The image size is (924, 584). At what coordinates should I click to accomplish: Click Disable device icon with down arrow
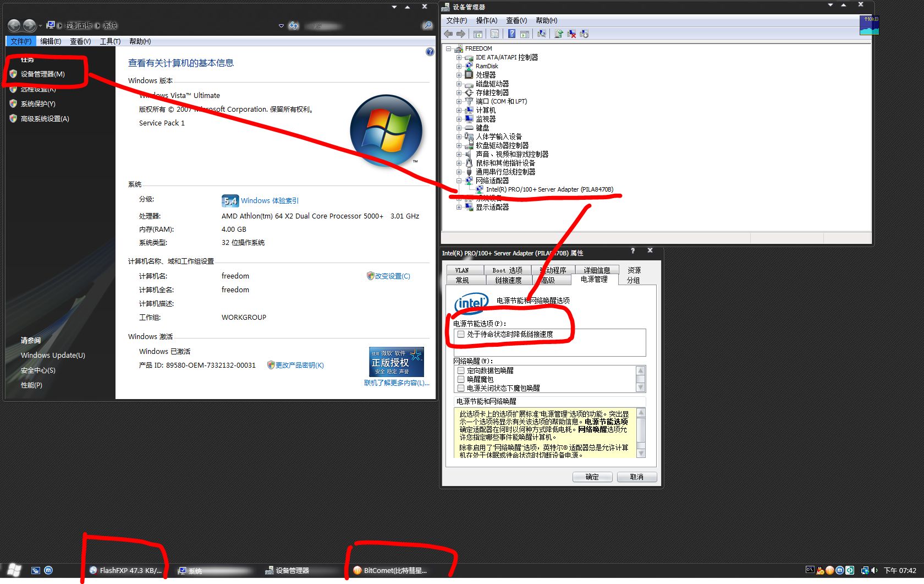pyautogui.click(x=584, y=34)
